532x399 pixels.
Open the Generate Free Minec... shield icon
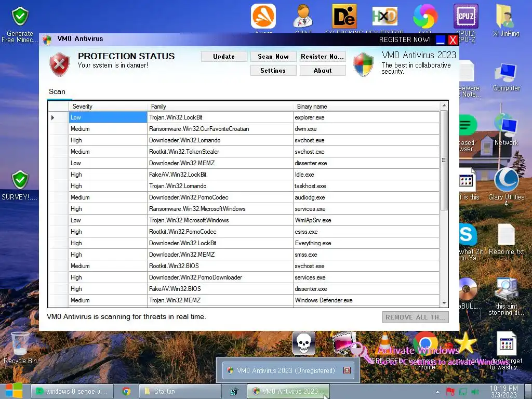pos(20,17)
